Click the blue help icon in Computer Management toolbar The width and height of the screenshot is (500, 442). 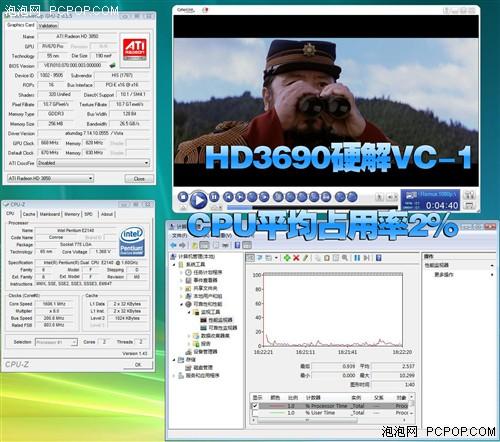pyautogui.click(x=237, y=245)
